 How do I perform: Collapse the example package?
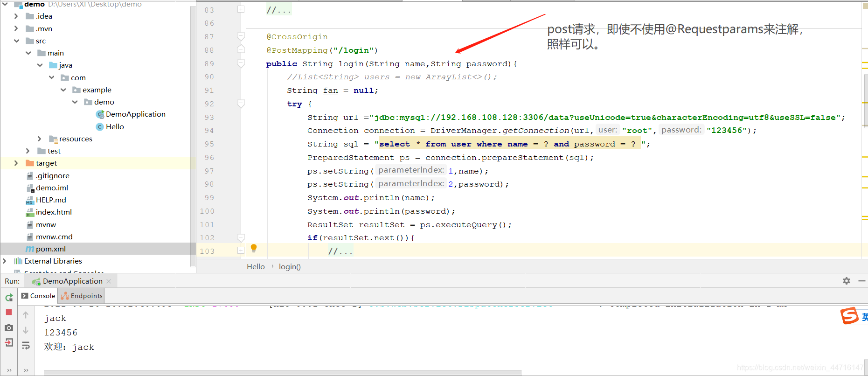tap(63, 90)
